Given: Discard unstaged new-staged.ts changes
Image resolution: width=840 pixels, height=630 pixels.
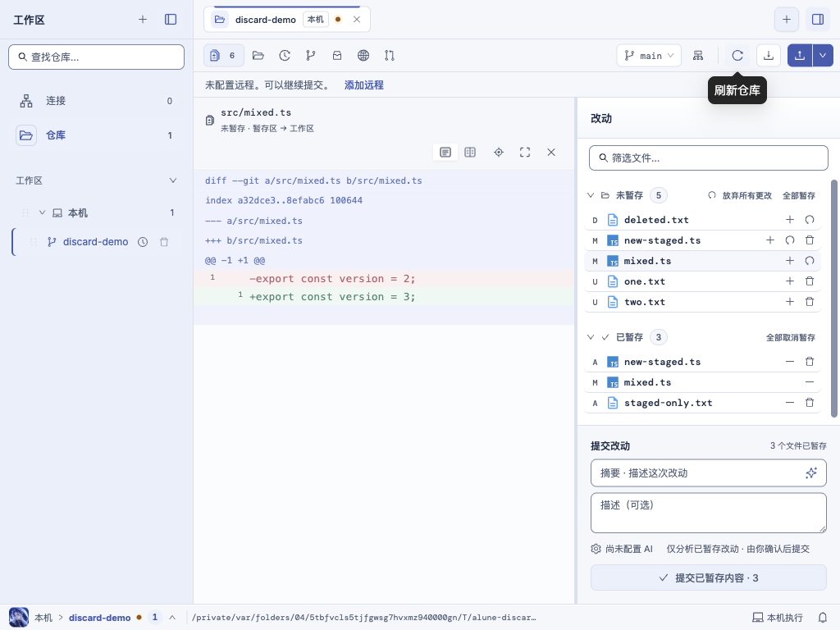Looking at the screenshot, I should 790,240.
